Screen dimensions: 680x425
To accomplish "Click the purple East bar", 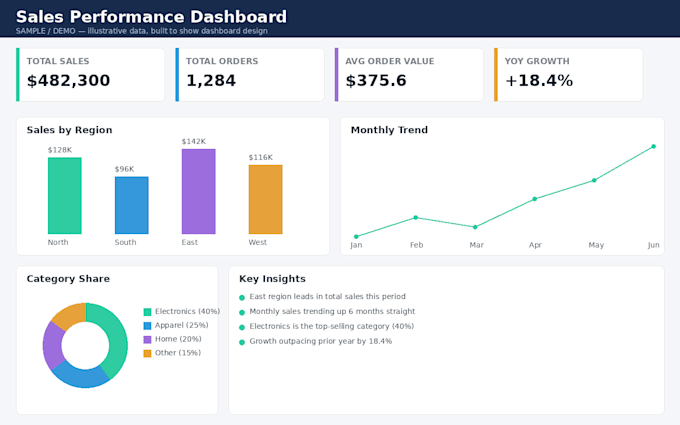I will click(x=199, y=191).
